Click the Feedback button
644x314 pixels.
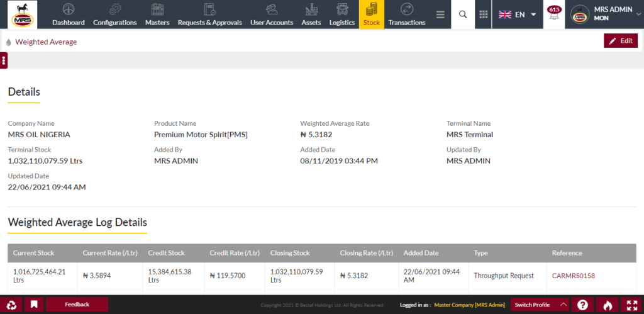tap(77, 305)
